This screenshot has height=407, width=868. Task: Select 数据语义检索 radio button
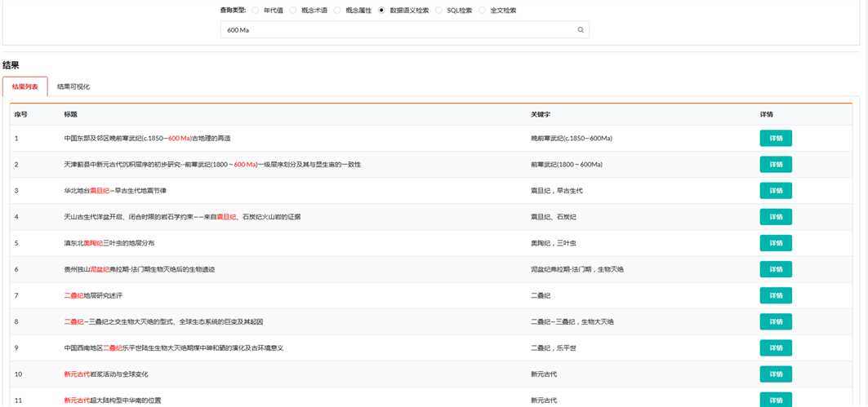pos(381,10)
